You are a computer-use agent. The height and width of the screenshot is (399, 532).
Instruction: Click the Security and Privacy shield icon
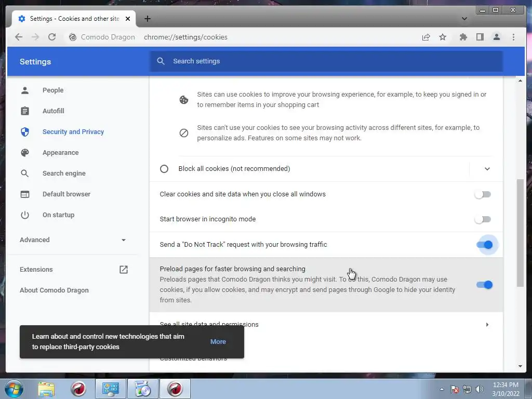tap(25, 131)
